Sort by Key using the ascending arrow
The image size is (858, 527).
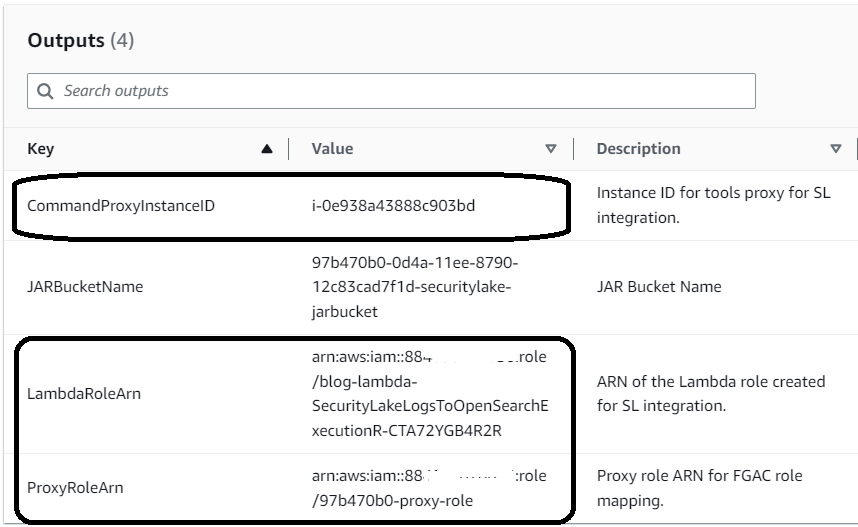tap(266, 149)
